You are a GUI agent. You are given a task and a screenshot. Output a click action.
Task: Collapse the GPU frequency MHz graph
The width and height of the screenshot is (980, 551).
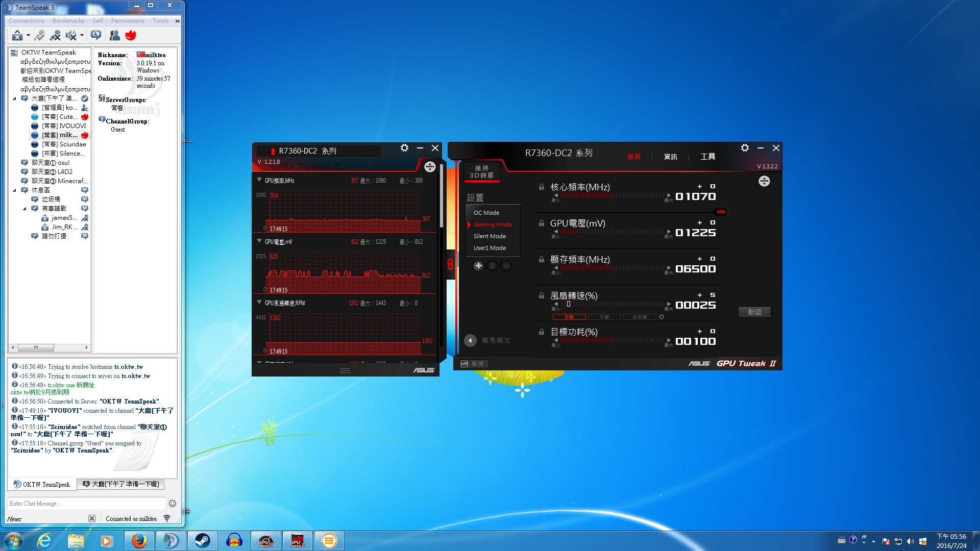pyautogui.click(x=259, y=180)
